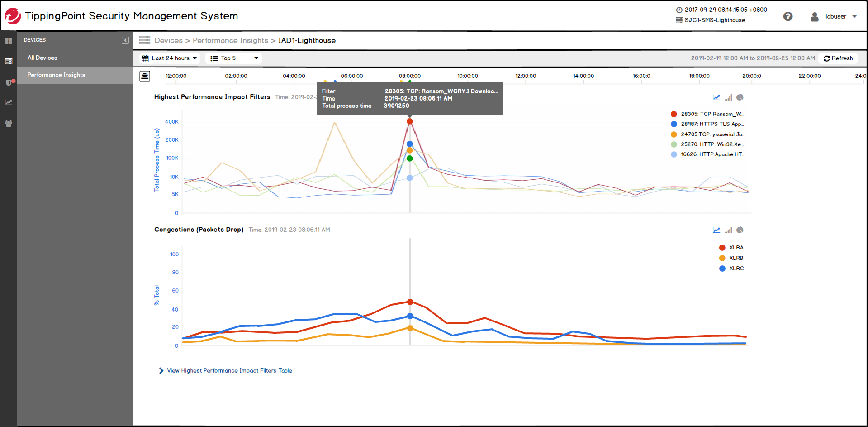The width and height of the screenshot is (868, 427).
Task: Open the Last 24 hours dropdown
Action: pyautogui.click(x=170, y=58)
